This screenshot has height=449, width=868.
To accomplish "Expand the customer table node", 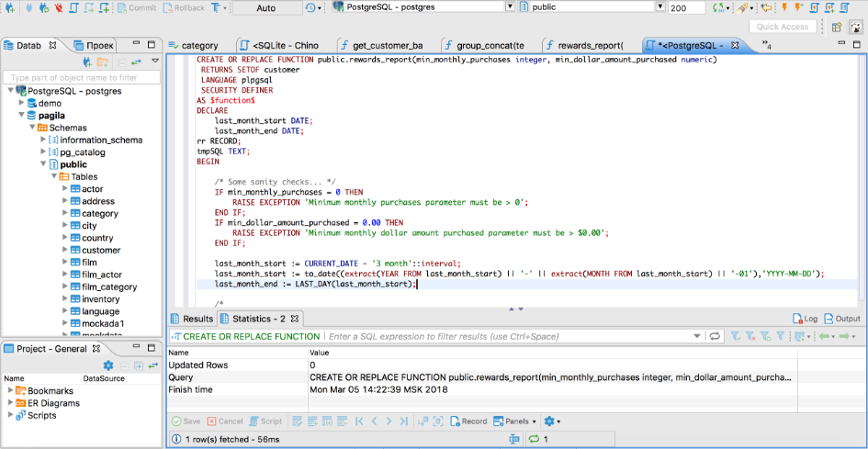I will 65,250.
